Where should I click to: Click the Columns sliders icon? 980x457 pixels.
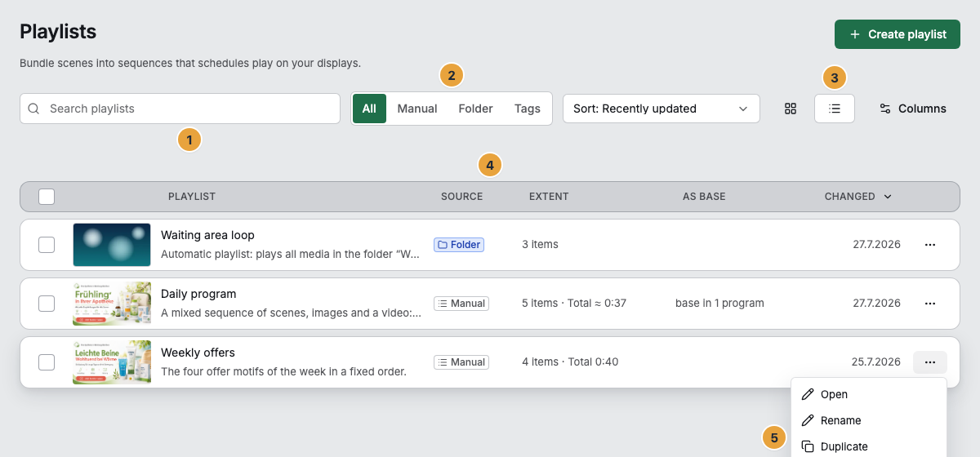885,109
